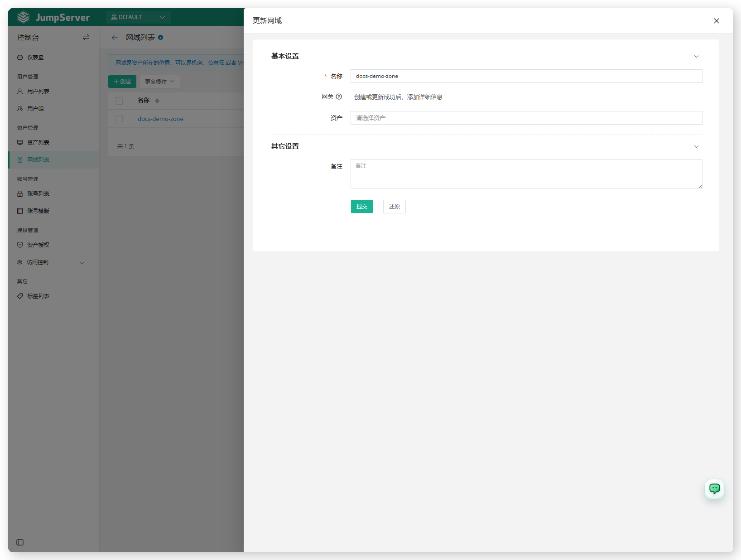The image size is (741, 560).
Task: Click the 备注 textarea
Action: pyautogui.click(x=526, y=174)
